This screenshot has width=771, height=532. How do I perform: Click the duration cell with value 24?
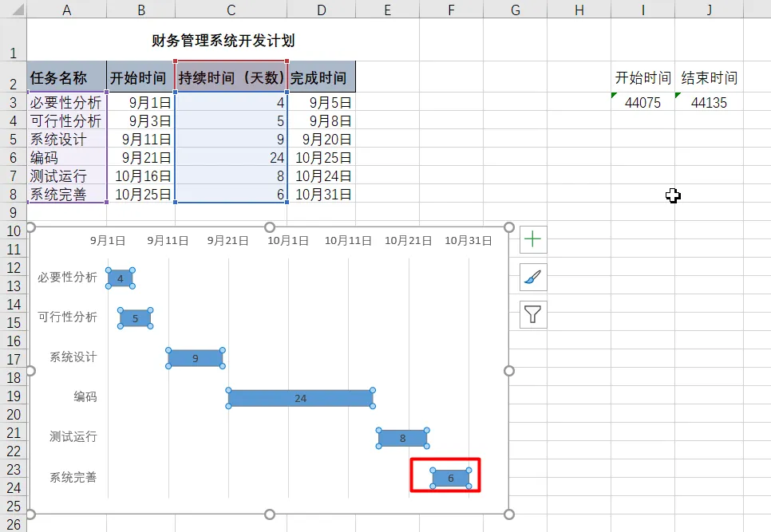[x=231, y=157]
